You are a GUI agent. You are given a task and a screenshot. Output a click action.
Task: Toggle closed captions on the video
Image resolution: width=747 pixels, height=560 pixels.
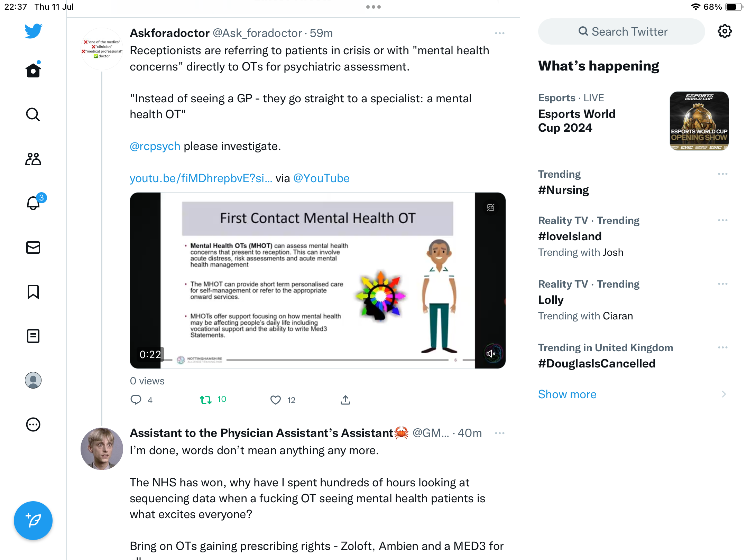[491, 207]
